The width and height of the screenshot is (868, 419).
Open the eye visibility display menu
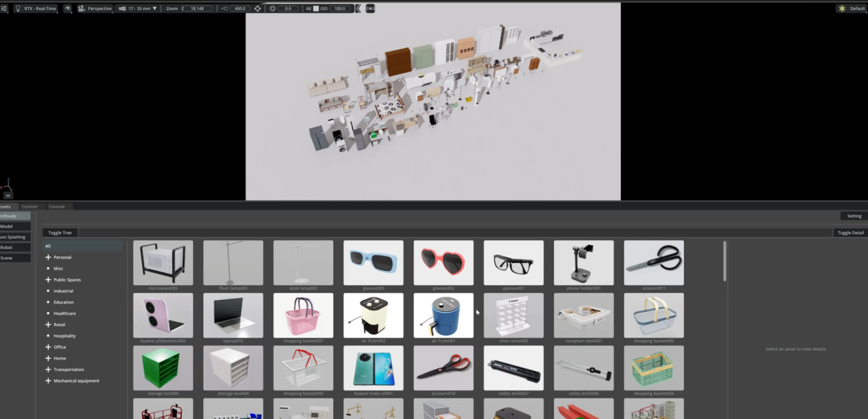(68, 8)
